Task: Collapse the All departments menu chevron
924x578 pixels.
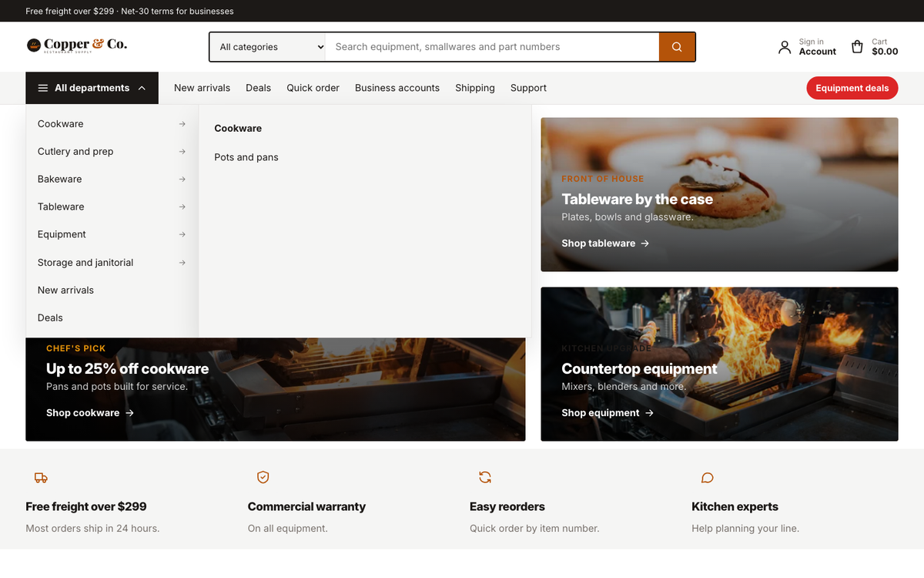Action: [x=142, y=88]
